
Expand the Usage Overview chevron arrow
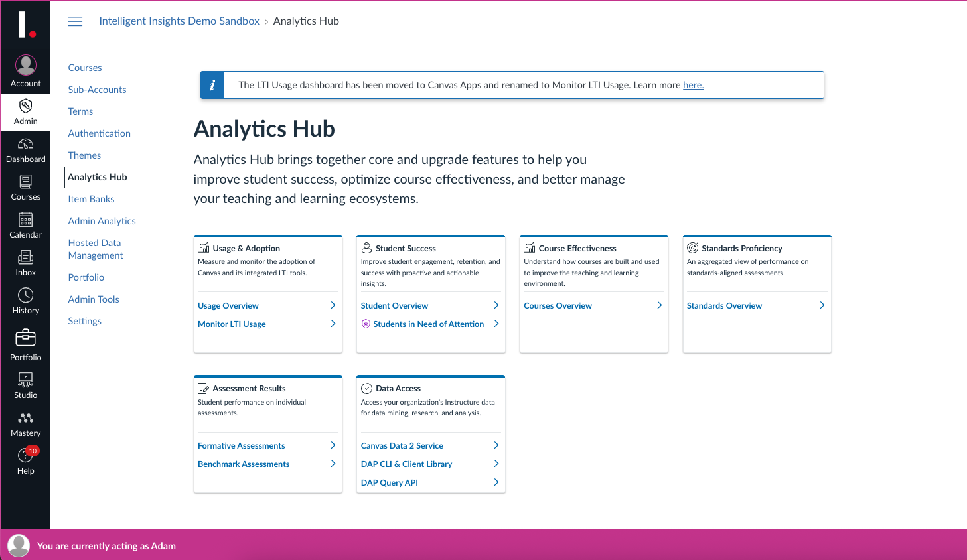click(333, 305)
